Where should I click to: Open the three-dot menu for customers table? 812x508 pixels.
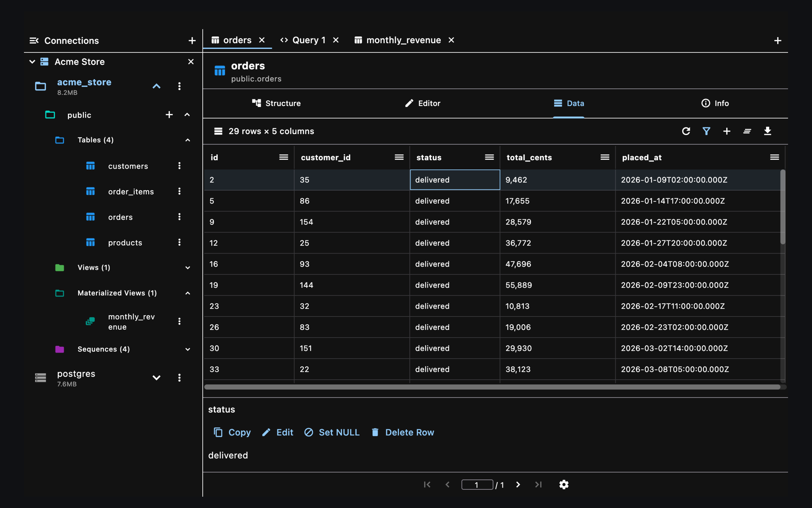click(179, 166)
